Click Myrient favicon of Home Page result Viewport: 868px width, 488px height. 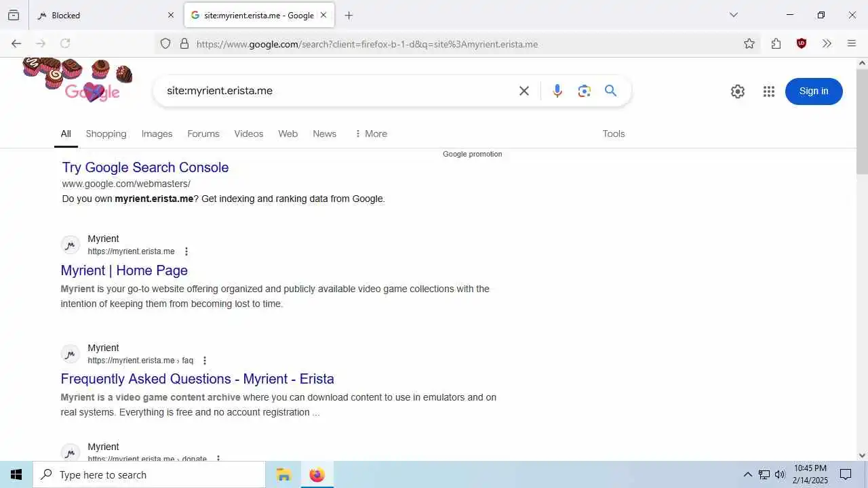71,245
